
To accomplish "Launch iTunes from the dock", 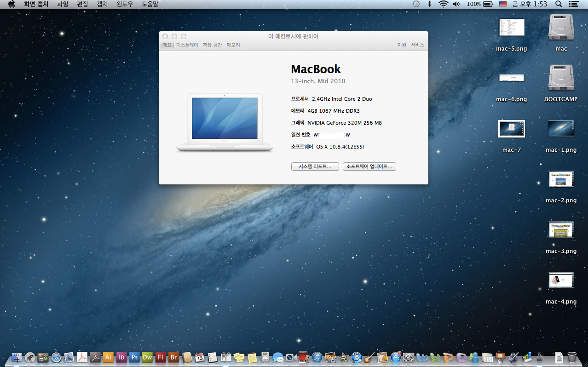I will coord(317,357).
